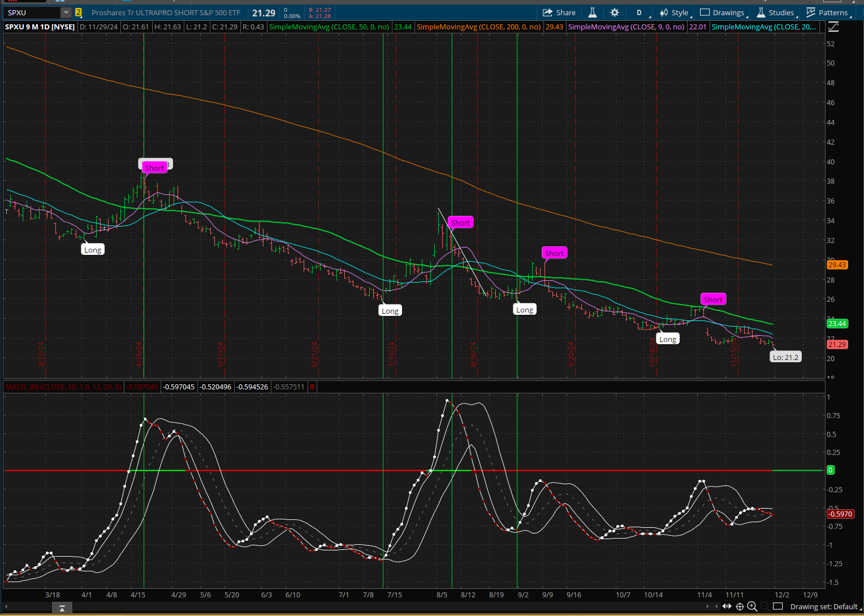This screenshot has width=864, height=616.
Task: Click the A: 21.28 ask value
Action: (x=320, y=16)
